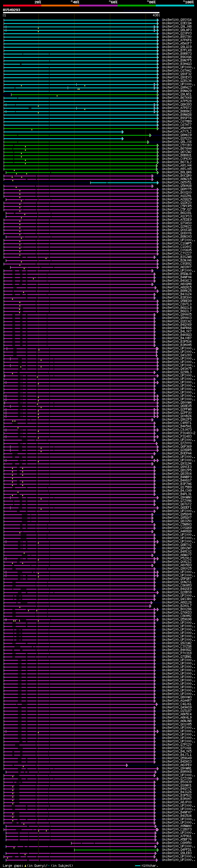Open hit UniRef100_Q9SYG4
Viewport: 197px width, 868px height.
click(176, 20)
